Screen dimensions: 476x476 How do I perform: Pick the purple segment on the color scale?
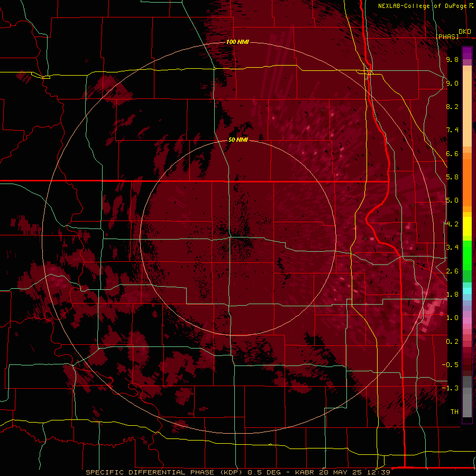click(x=467, y=53)
